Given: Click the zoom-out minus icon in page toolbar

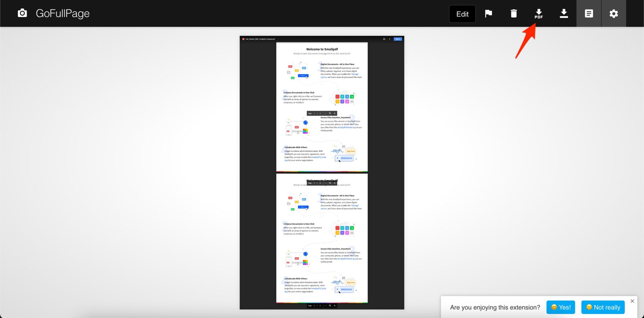Looking at the screenshot, I should tap(326, 113).
